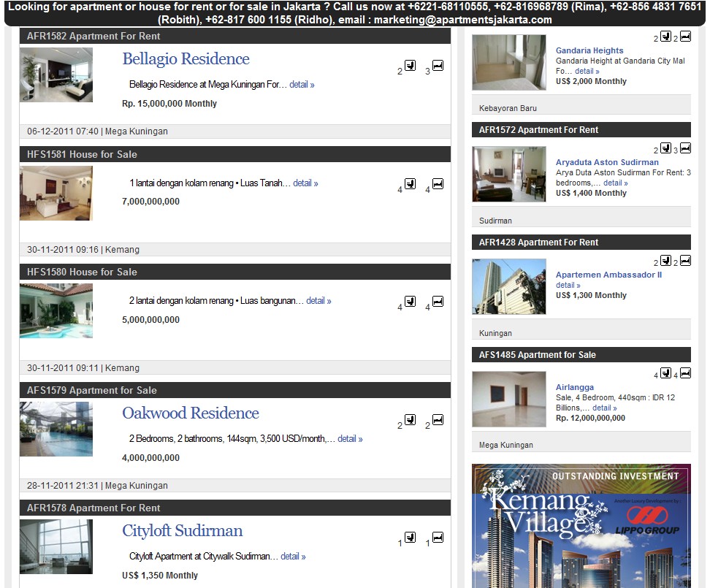Click the AFR1572 Apartment For Rent header
Screen dimensions: 710x588
point(581,130)
